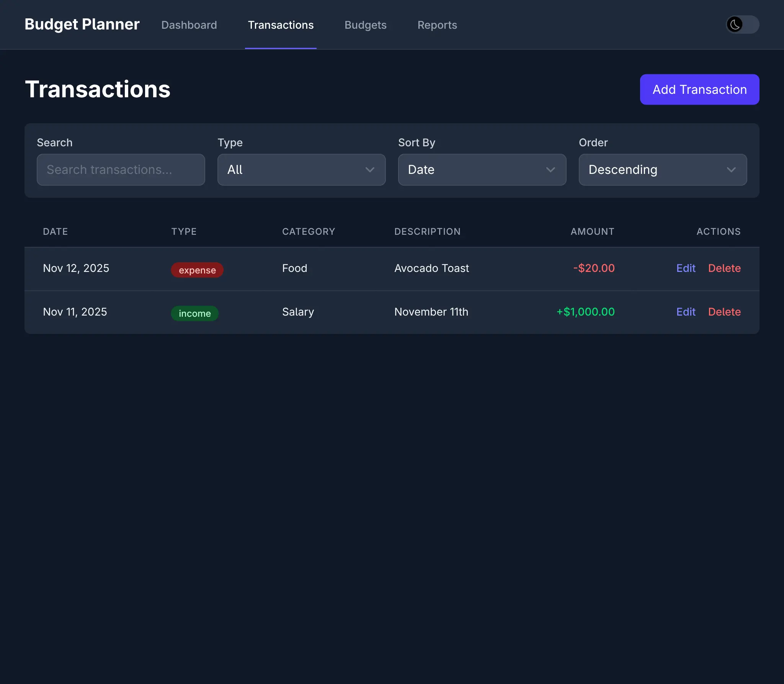The image size is (784, 684).
Task: Click the chevron on the Type filter
Action: 369,170
